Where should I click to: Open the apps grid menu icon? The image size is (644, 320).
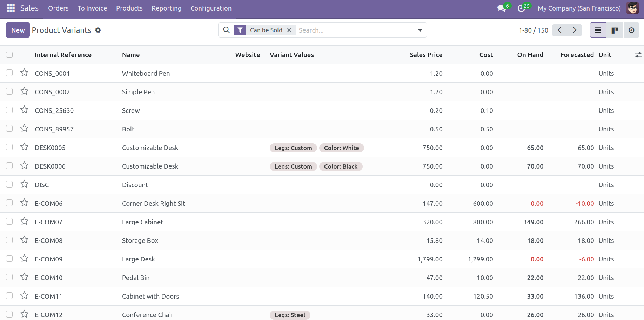(x=11, y=8)
